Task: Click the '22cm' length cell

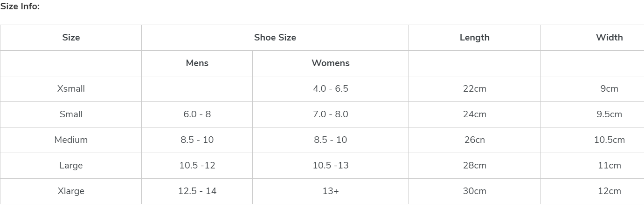Action: click(x=474, y=89)
